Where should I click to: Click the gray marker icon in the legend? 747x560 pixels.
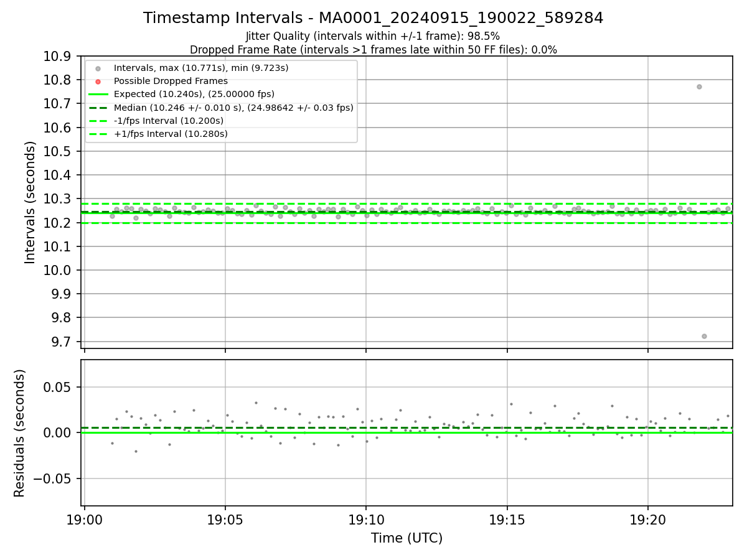(98, 68)
